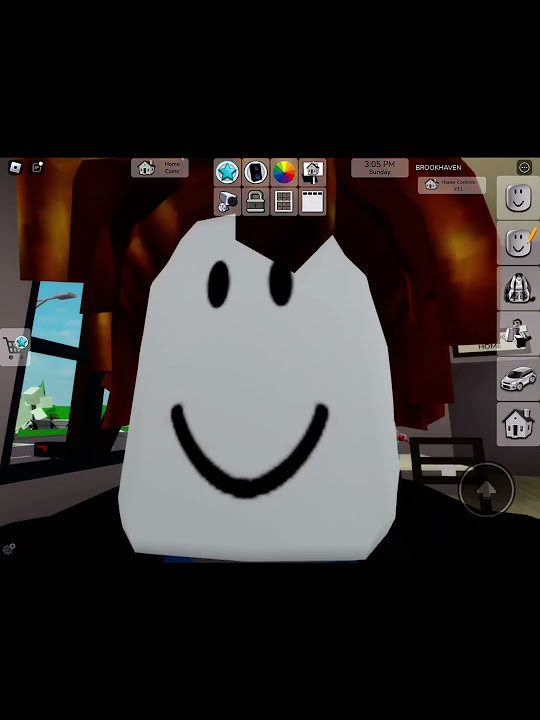Image resolution: width=540 pixels, height=720 pixels.
Task: Open the avatar face icon
Action: point(518,197)
